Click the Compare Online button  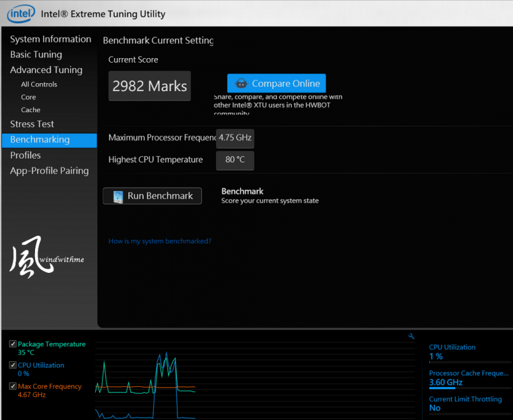277,83
